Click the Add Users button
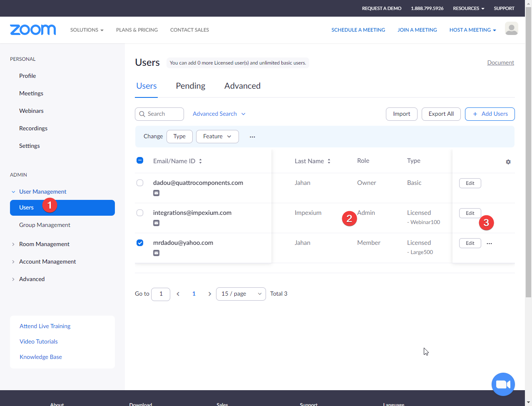 pos(490,114)
